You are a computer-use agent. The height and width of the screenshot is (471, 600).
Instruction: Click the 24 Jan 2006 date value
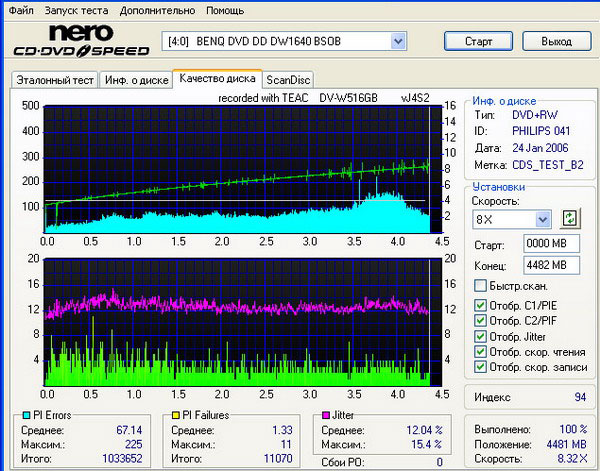pos(540,148)
